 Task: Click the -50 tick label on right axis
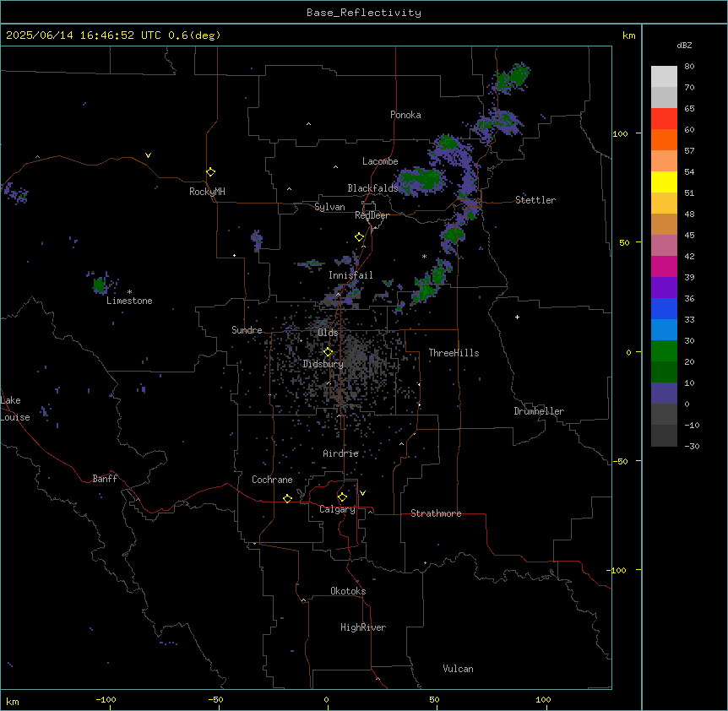tap(620, 461)
